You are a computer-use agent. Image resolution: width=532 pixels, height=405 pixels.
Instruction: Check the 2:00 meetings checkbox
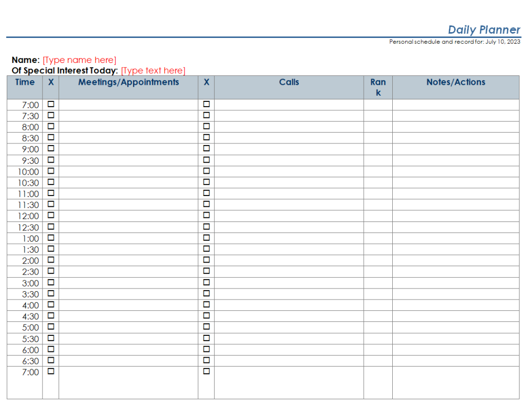(x=51, y=260)
